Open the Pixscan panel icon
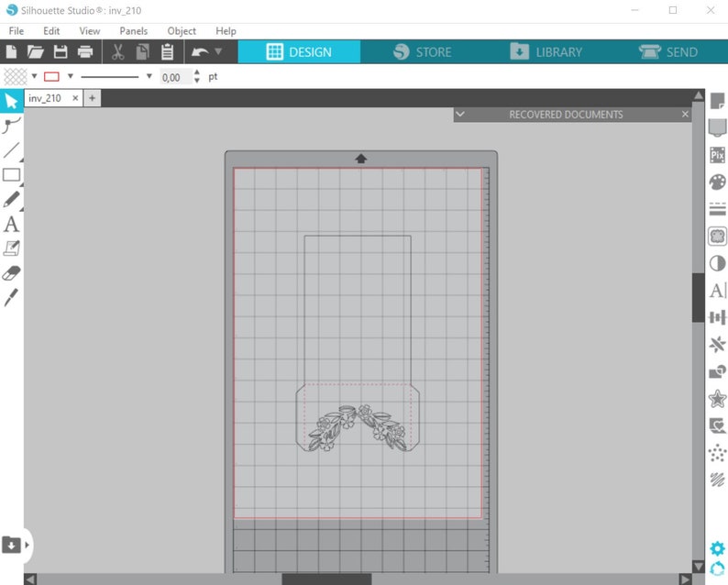 717,155
